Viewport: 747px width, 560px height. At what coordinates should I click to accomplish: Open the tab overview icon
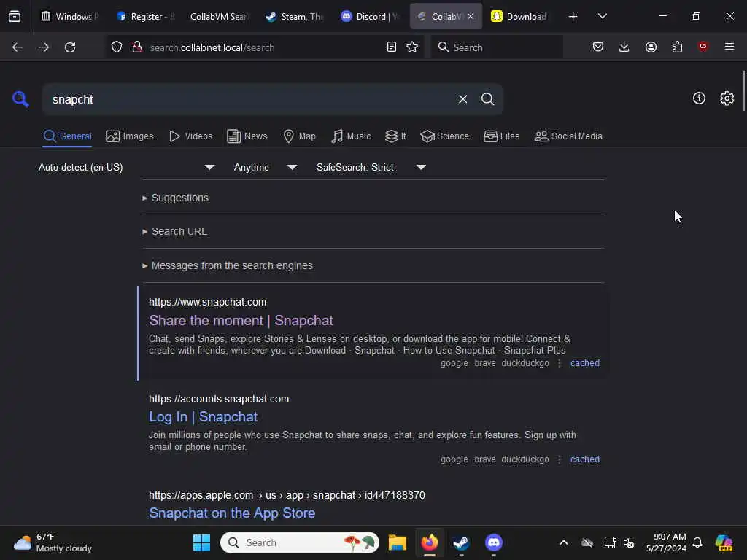point(15,17)
